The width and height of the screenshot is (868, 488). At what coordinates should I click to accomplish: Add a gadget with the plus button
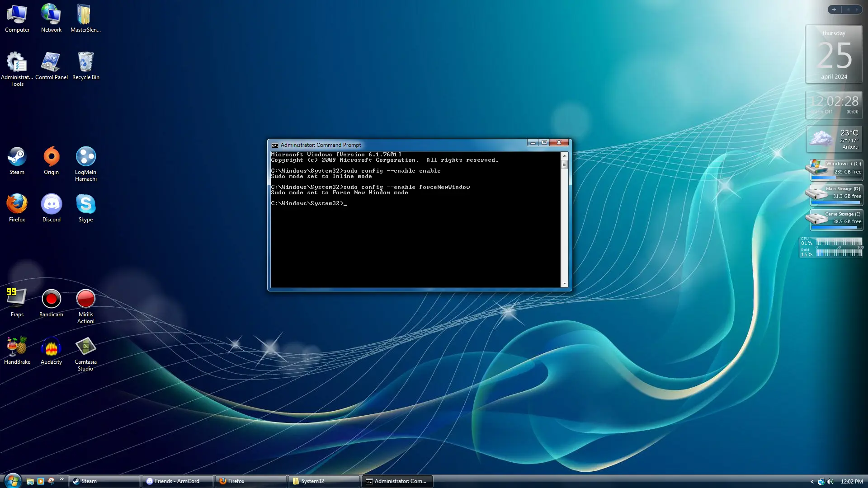(834, 9)
